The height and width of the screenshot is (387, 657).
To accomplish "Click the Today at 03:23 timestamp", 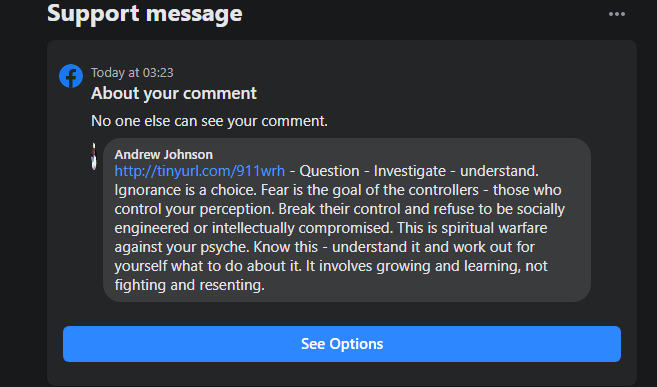I will (132, 73).
